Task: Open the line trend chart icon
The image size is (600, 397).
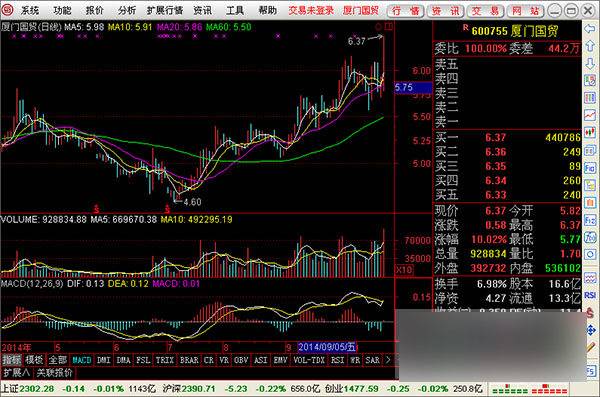Action: 590,115
